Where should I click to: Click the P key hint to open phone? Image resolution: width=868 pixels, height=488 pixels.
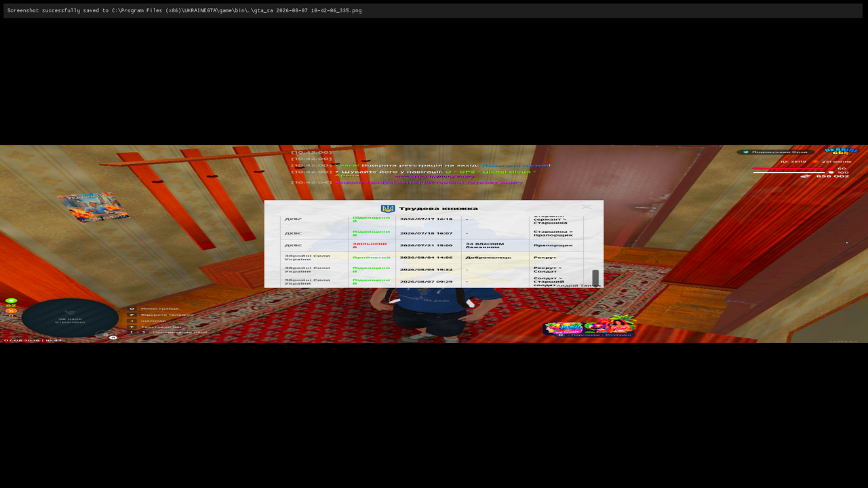[132, 315]
